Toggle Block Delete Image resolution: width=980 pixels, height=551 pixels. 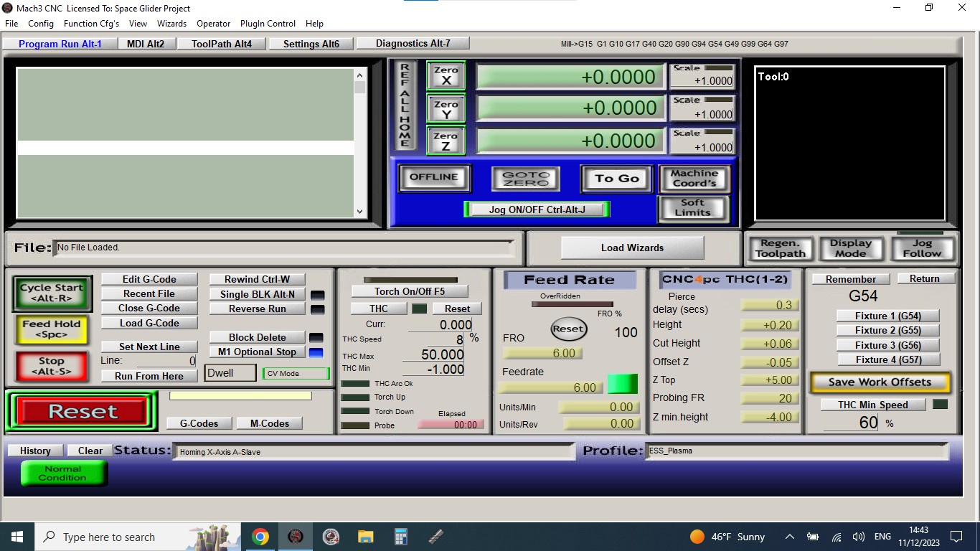pyautogui.click(x=257, y=337)
